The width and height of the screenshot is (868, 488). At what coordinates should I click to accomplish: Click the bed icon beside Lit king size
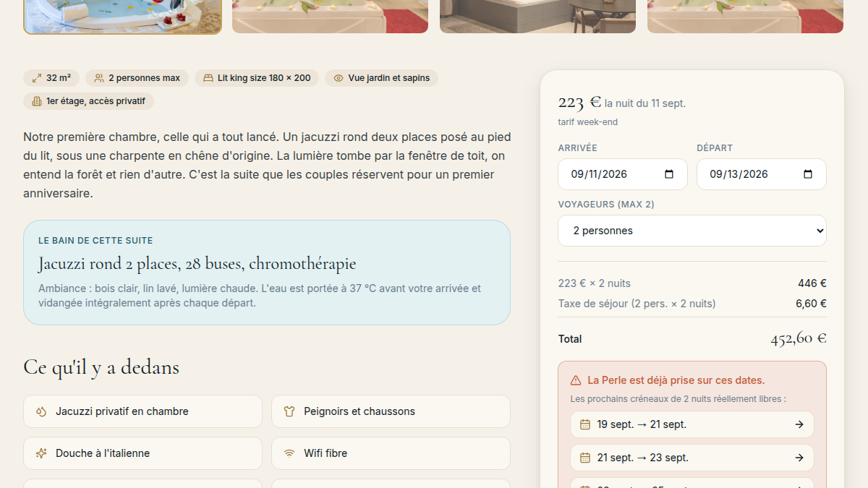tap(208, 78)
